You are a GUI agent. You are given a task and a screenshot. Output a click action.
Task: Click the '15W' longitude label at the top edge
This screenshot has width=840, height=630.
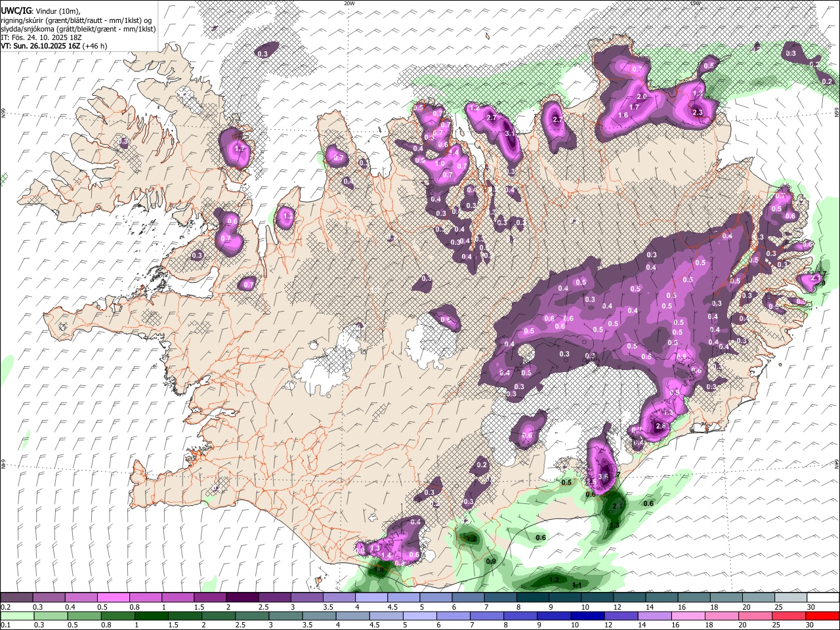click(694, 3)
